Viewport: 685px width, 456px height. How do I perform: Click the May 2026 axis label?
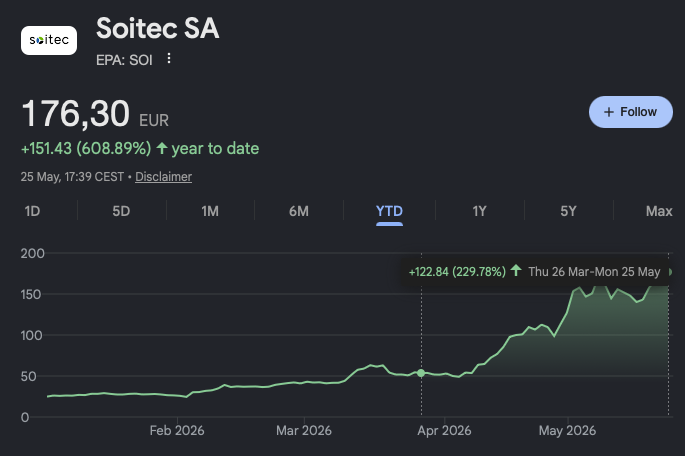click(x=567, y=431)
